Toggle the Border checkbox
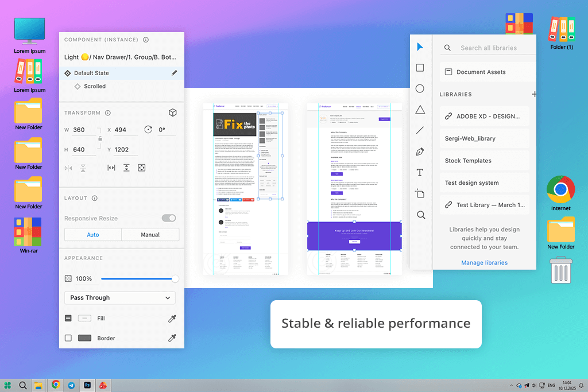588x392 pixels. (x=68, y=338)
